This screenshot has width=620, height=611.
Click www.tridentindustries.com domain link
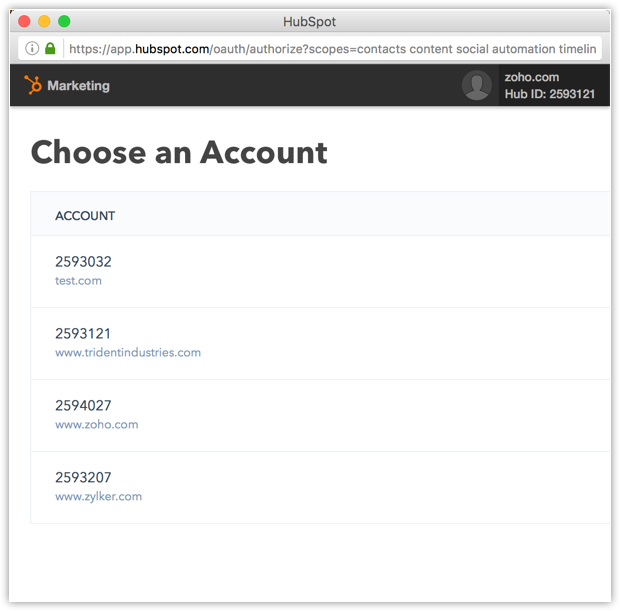[128, 353]
